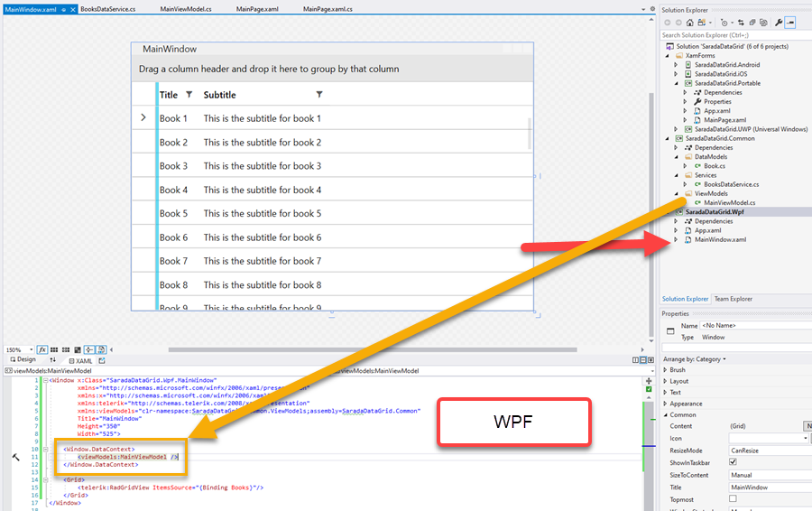Click the Back arrow in Solution Explorer toolbar
This screenshot has height=511, width=812.
(x=668, y=23)
